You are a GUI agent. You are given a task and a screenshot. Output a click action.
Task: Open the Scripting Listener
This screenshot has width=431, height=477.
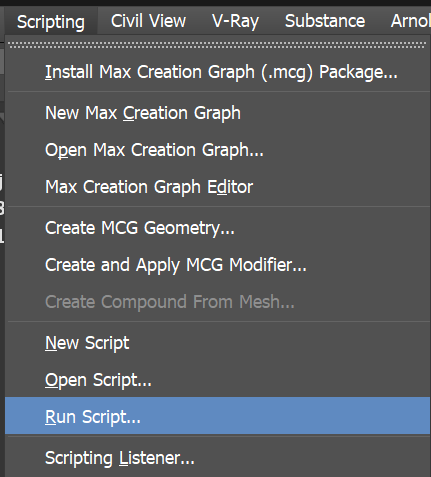[218, 458]
